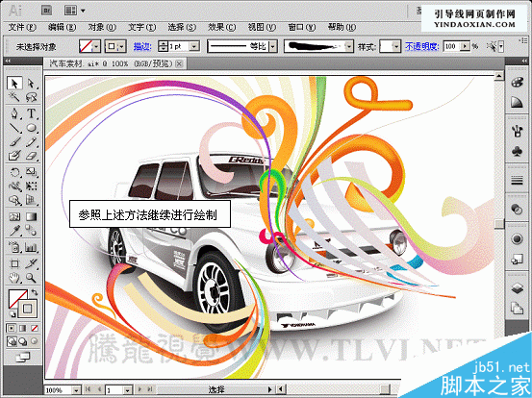Expand the opacity value arrow
The image size is (532, 398).
[x=465, y=46]
